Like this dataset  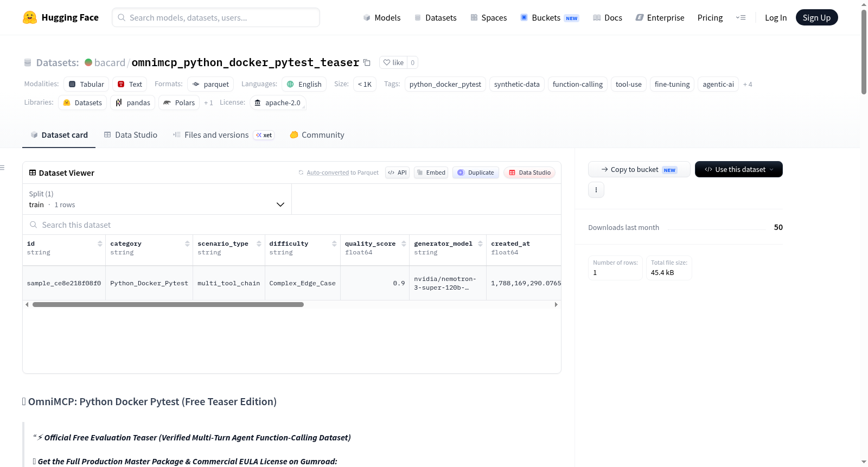393,62
